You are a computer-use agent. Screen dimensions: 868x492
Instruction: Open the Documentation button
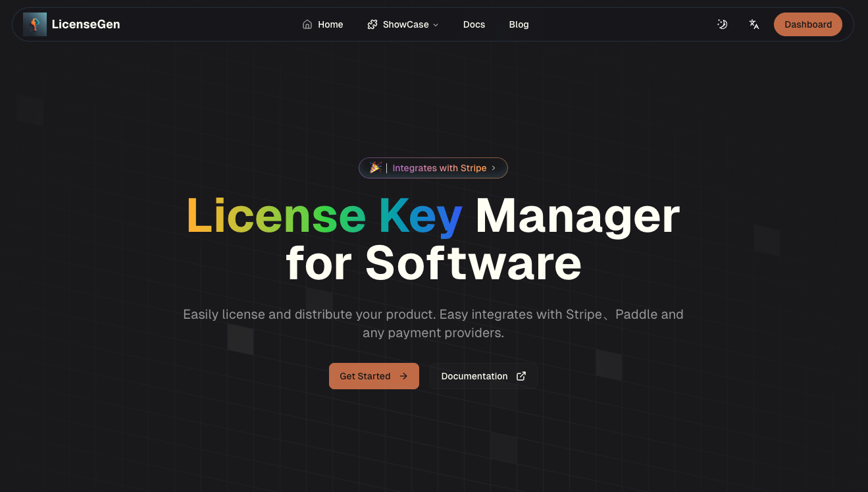coord(484,376)
